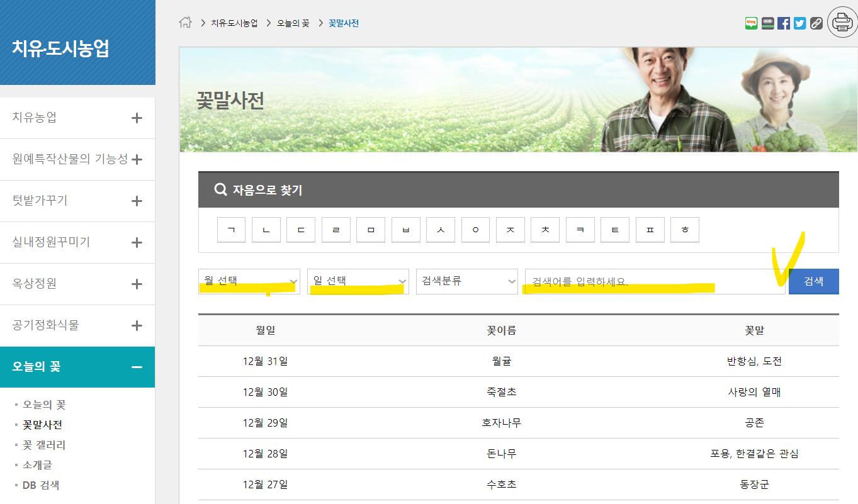Image resolution: width=858 pixels, height=504 pixels.
Task: Select the consonant ㄱ filter button
Action: pos(231,230)
